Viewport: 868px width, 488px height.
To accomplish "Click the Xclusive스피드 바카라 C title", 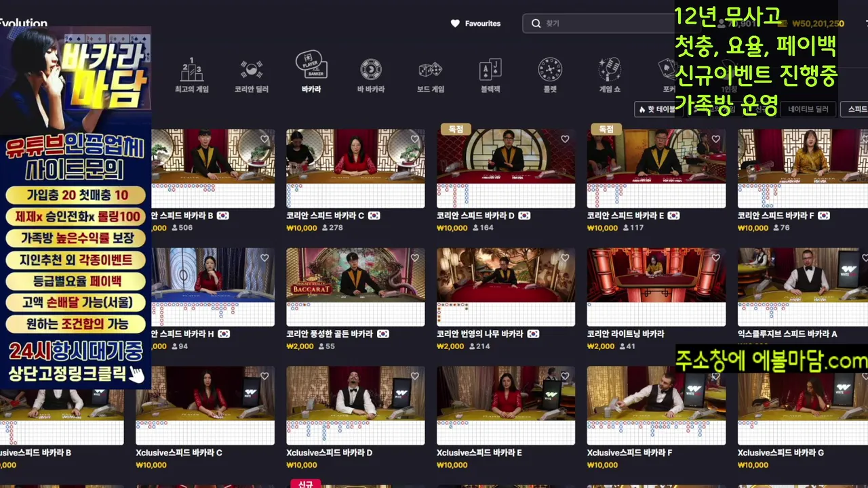I will click(179, 453).
